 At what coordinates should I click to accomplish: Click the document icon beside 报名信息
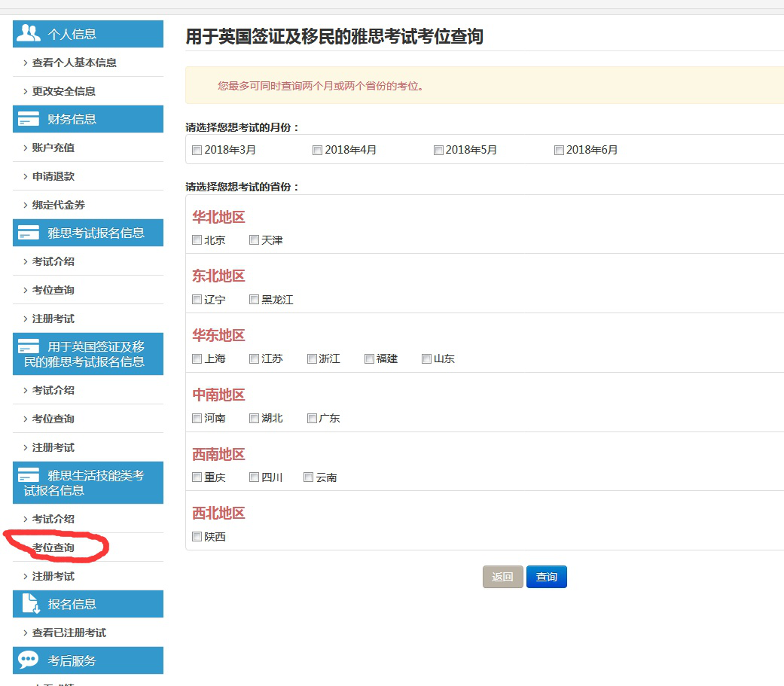(x=29, y=604)
